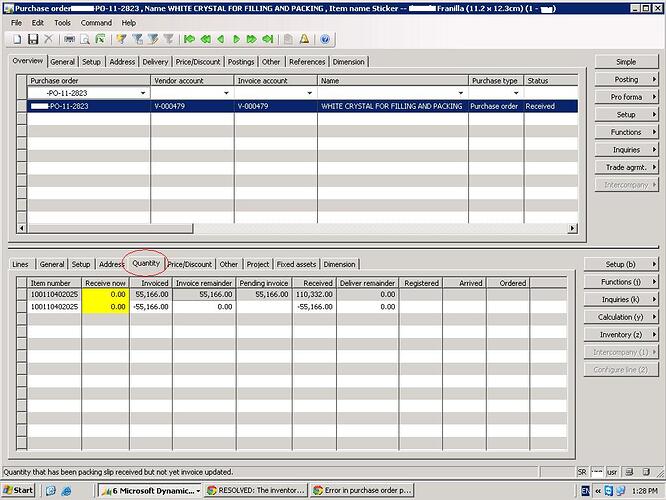Delete record using the X toolbar icon
The height and width of the screenshot is (500, 666).
48,40
